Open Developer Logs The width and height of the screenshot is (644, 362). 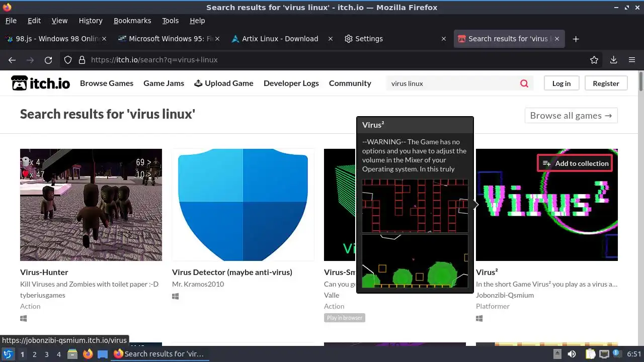tap(291, 83)
